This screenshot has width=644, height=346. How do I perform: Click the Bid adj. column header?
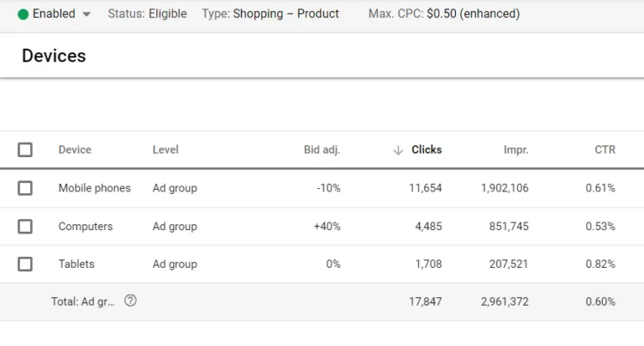322,149
